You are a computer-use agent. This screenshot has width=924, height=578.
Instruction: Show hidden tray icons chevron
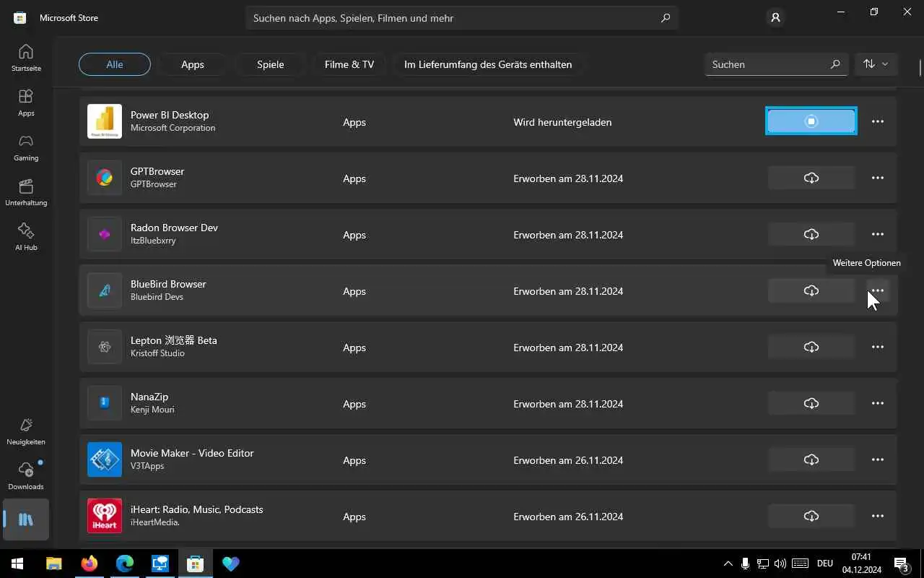tap(728, 564)
